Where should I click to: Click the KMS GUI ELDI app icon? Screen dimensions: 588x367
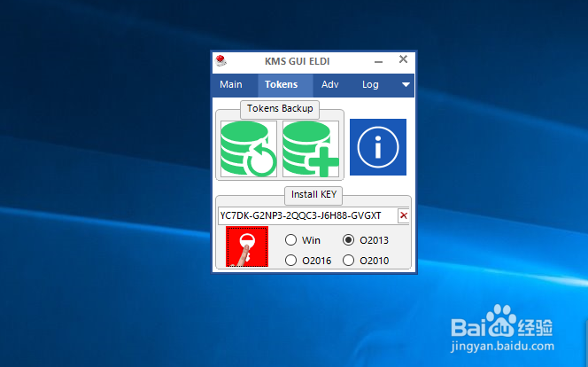pyautogui.click(x=220, y=60)
